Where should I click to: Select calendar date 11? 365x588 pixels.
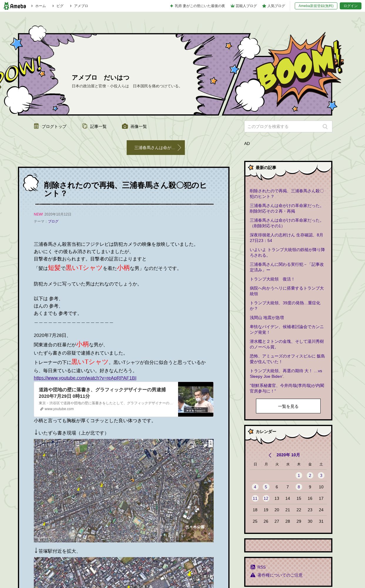point(255,498)
